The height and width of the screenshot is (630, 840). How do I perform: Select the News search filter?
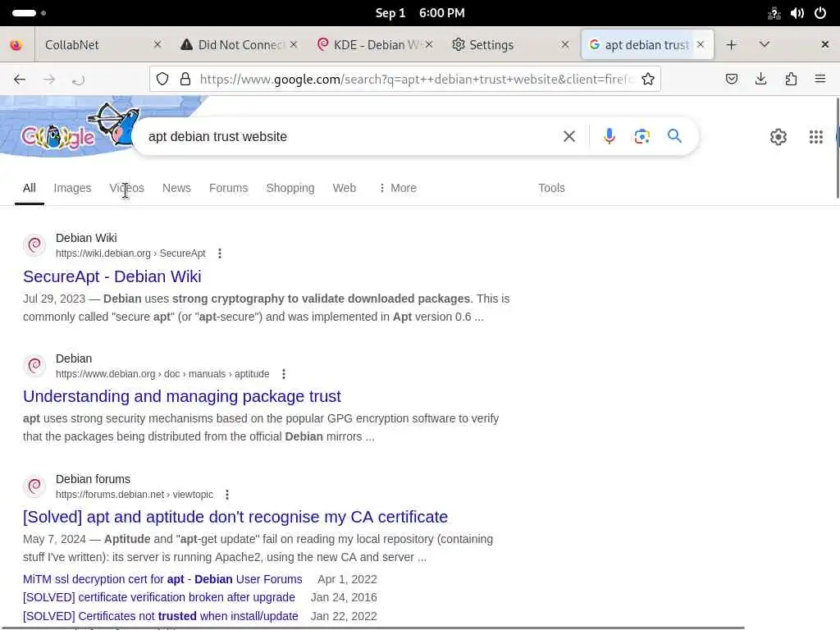pos(176,188)
